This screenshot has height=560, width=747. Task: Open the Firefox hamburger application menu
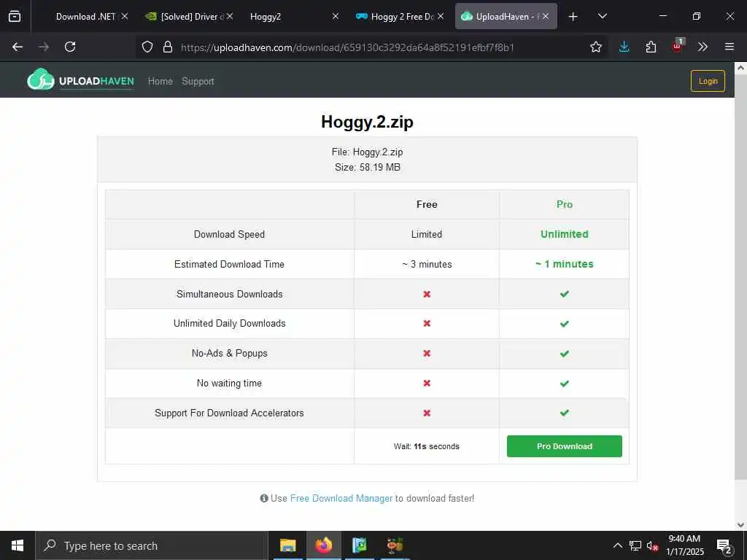[x=729, y=47]
